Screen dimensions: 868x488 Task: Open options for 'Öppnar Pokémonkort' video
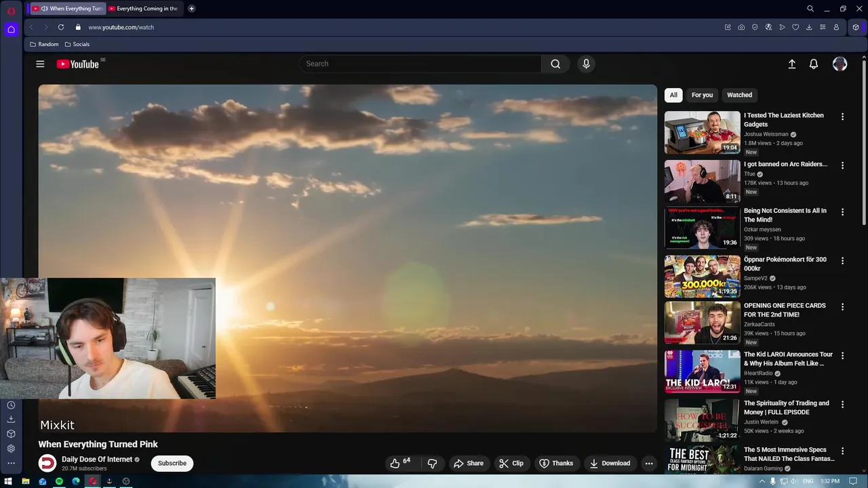coord(842,260)
